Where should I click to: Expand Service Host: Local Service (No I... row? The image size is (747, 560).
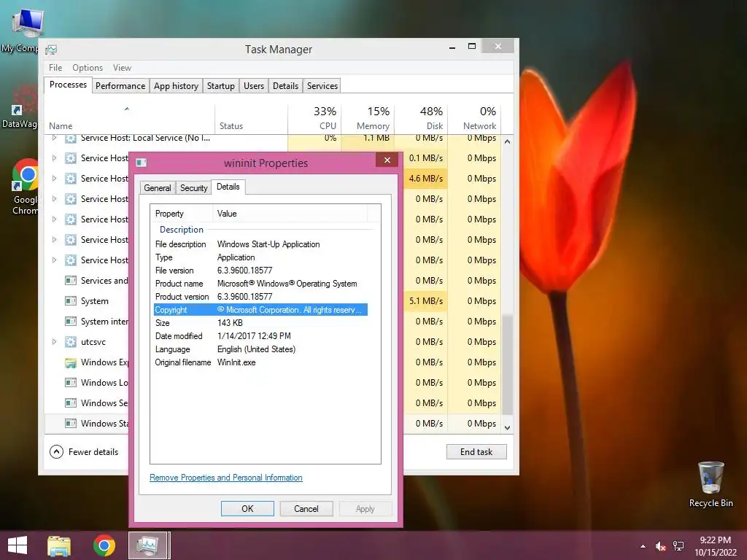(54, 138)
